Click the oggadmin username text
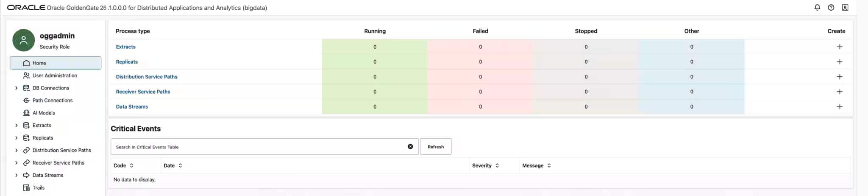This screenshot has height=196, width=868. (57, 36)
